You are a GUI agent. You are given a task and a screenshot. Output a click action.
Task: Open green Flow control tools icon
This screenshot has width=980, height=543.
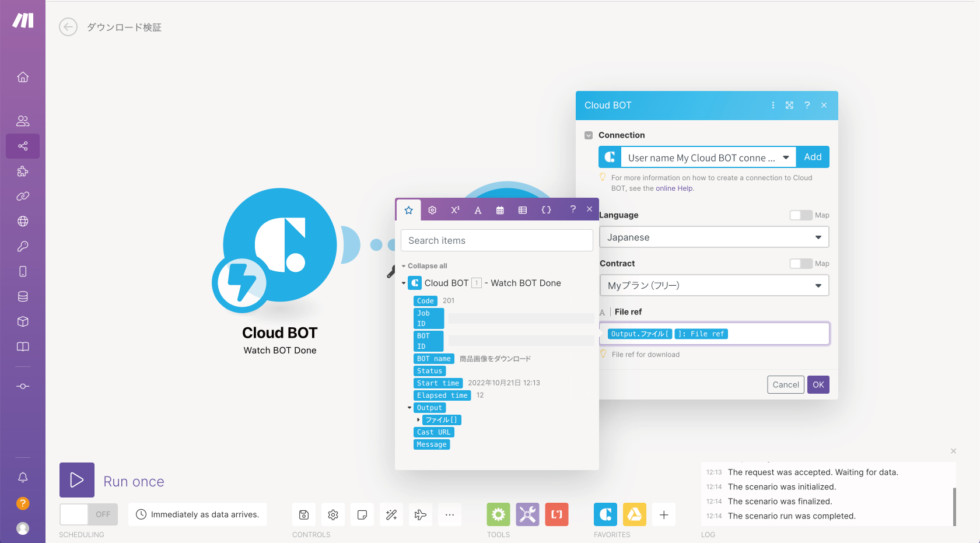(498, 514)
